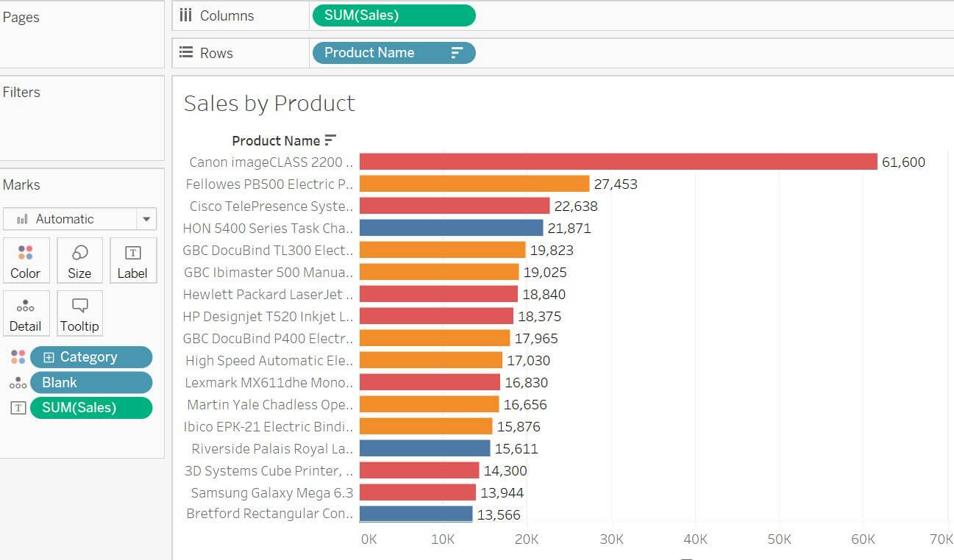Screen dimensions: 954x560
Task: Click the Columns shelf icon
Action: (185, 15)
